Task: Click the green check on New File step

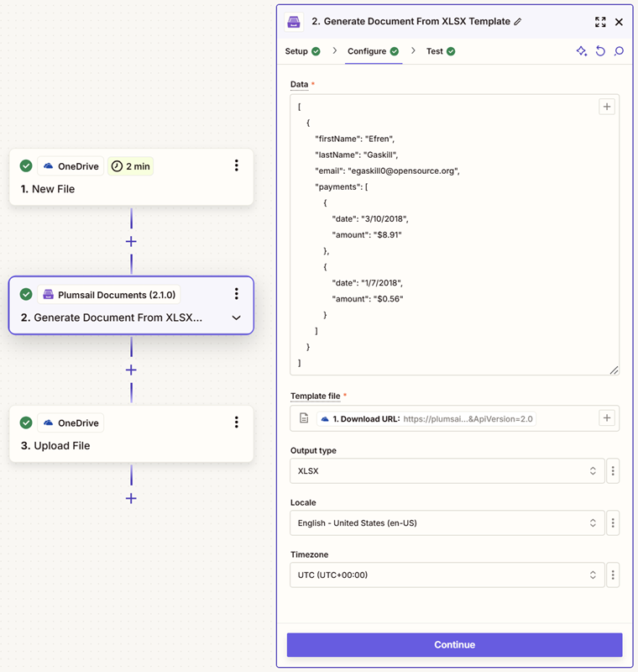Action: (x=26, y=165)
